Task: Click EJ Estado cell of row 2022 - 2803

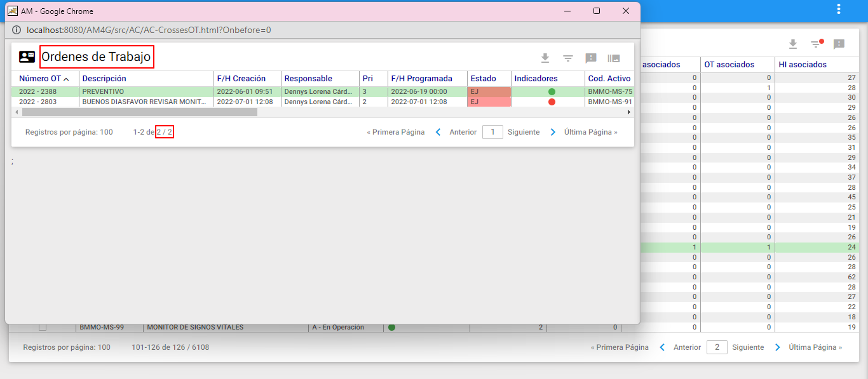Action: tap(489, 102)
